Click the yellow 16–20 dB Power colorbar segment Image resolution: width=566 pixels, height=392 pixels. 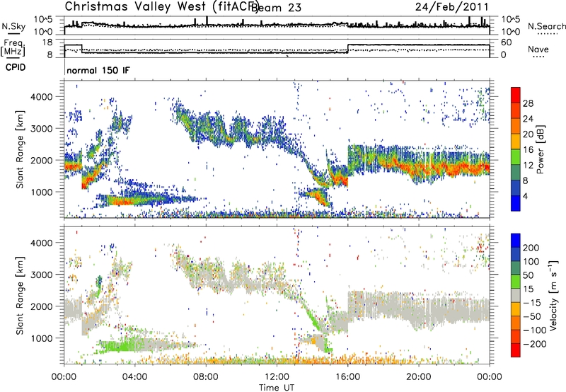pyautogui.click(x=516, y=141)
